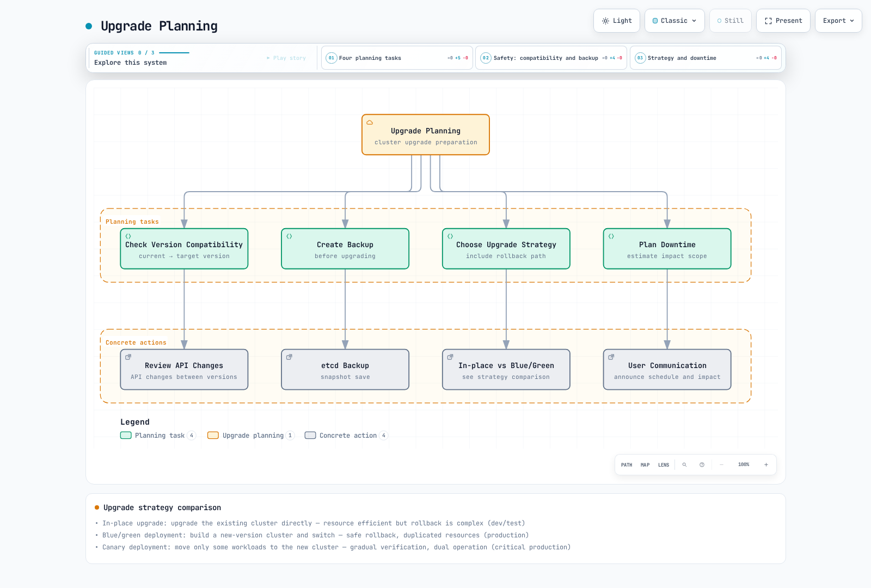
Task: Select the User Communication node
Action: point(667,370)
